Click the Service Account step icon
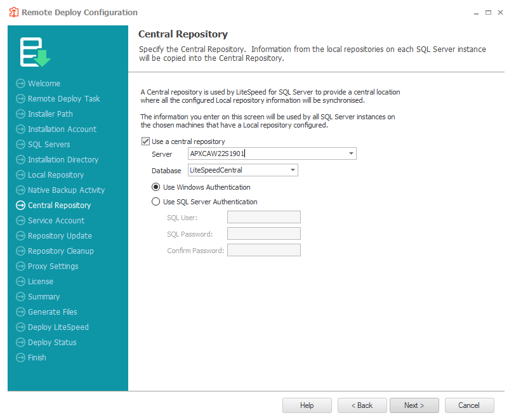The height and width of the screenshot is (420, 509). tap(20, 221)
